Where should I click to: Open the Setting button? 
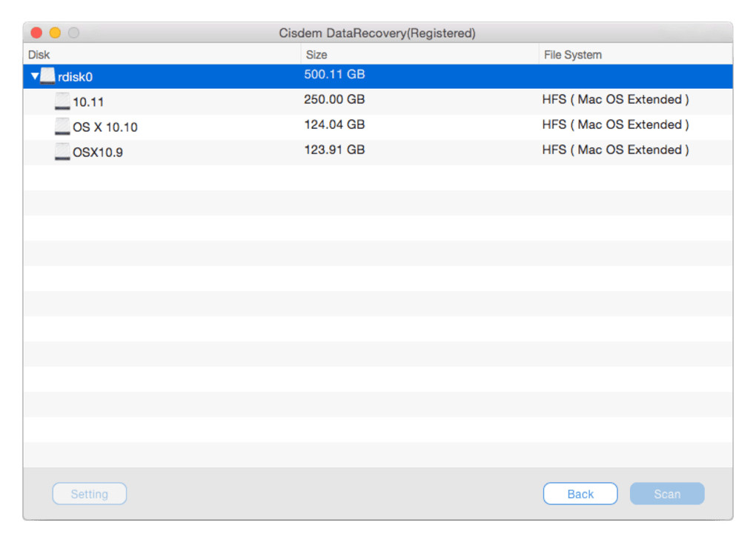[x=90, y=494]
